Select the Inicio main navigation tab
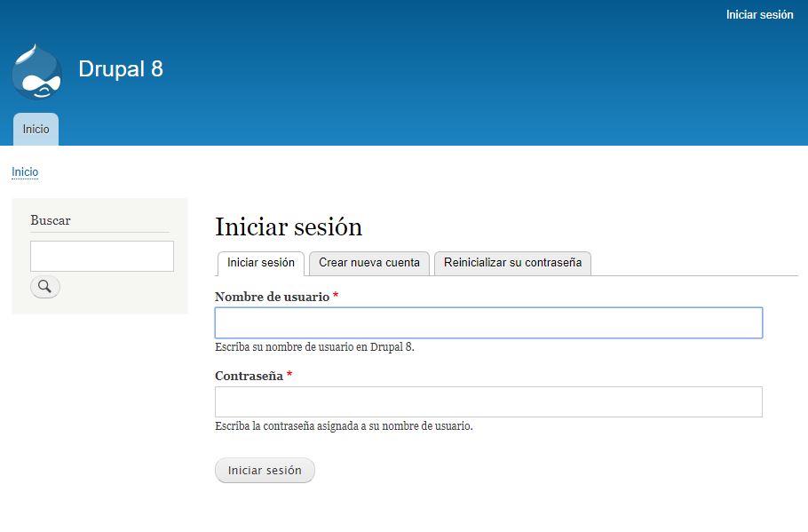The height and width of the screenshot is (532, 808). coord(36,130)
